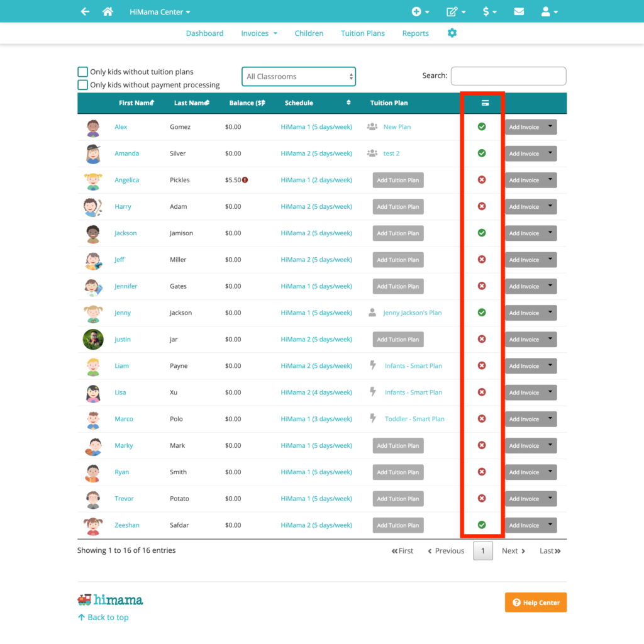Image resolution: width=644 pixels, height=644 pixels.
Task: Open Jennifer's profile name link
Action: coord(126,286)
